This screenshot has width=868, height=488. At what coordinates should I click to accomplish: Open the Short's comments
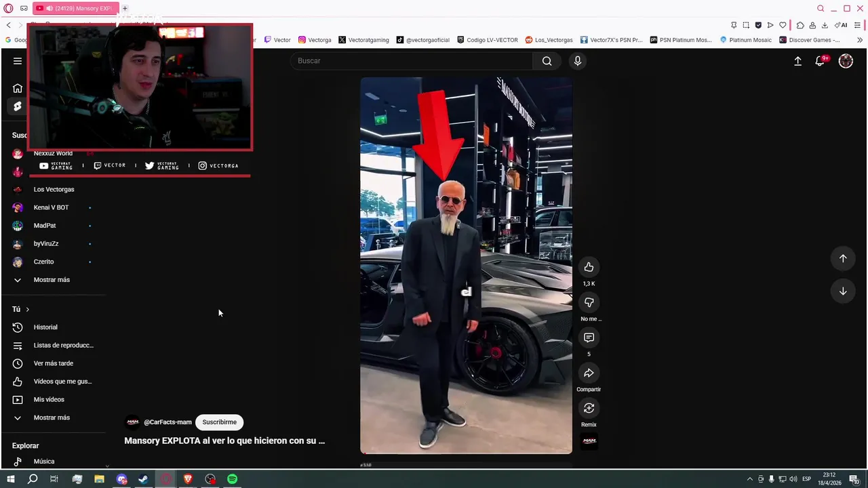(589, 338)
